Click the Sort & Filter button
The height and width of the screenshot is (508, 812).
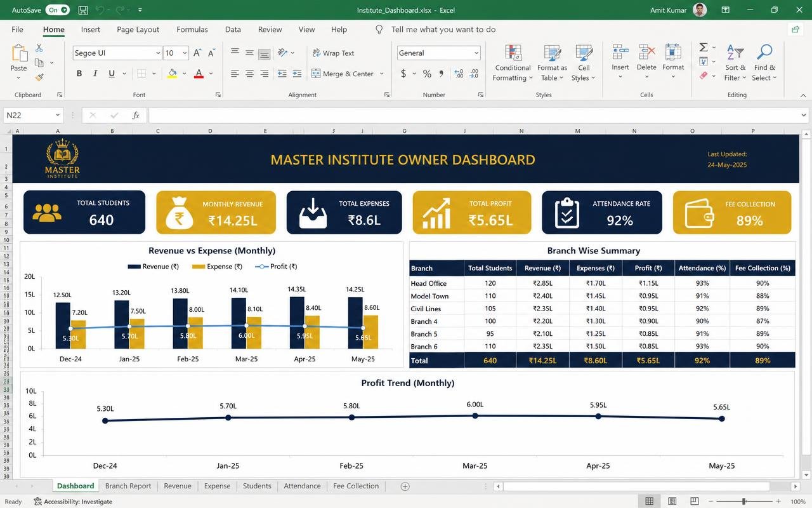tap(736, 63)
